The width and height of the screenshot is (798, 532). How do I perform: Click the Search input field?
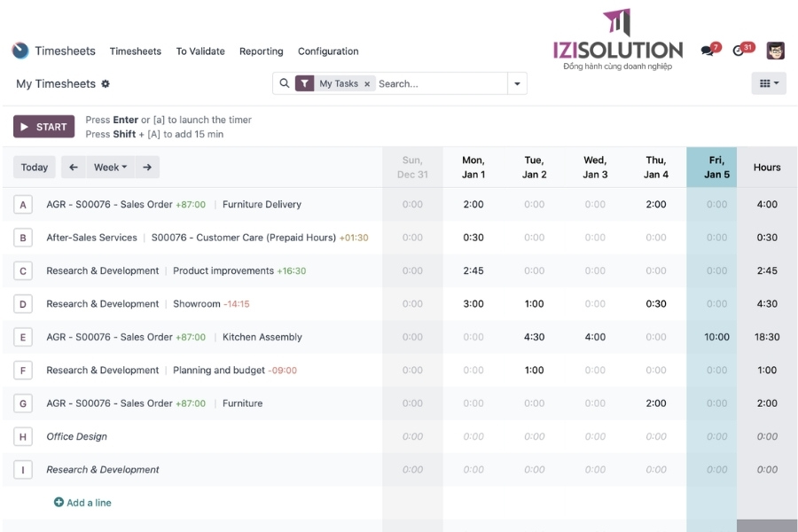[x=439, y=83]
